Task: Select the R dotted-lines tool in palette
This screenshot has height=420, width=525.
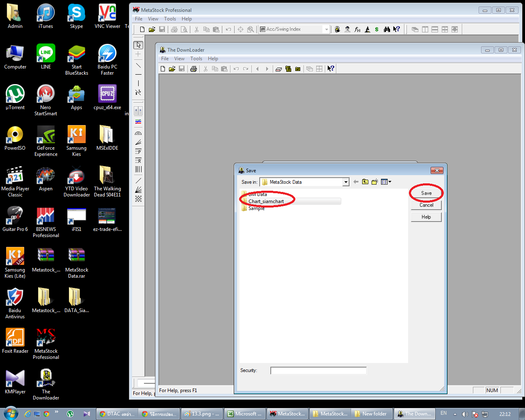Action: (x=138, y=160)
